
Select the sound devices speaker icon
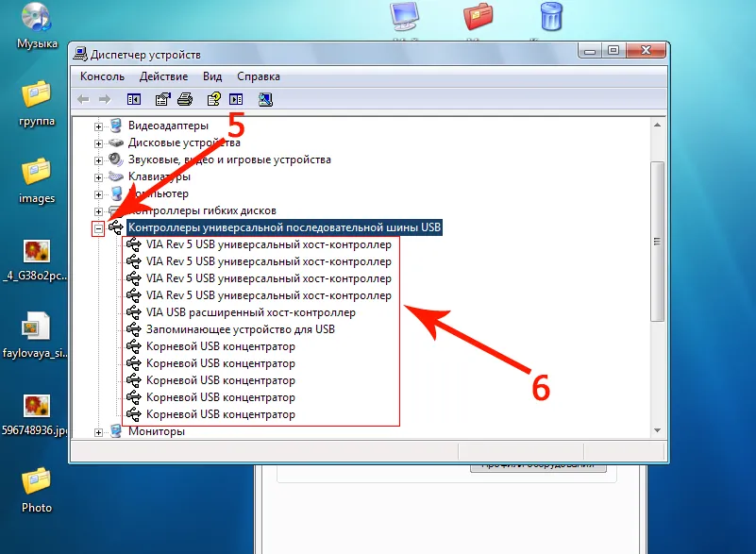(x=116, y=159)
